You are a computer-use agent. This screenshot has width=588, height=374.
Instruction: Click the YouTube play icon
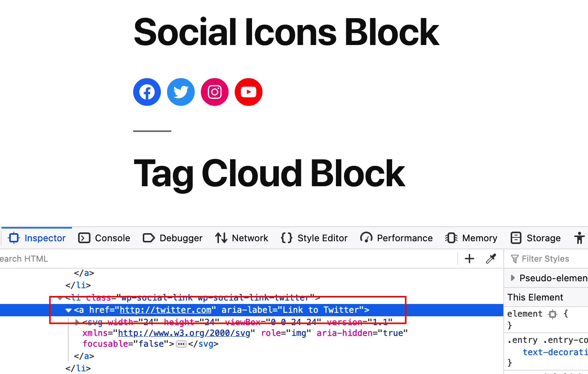pos(248,92)
